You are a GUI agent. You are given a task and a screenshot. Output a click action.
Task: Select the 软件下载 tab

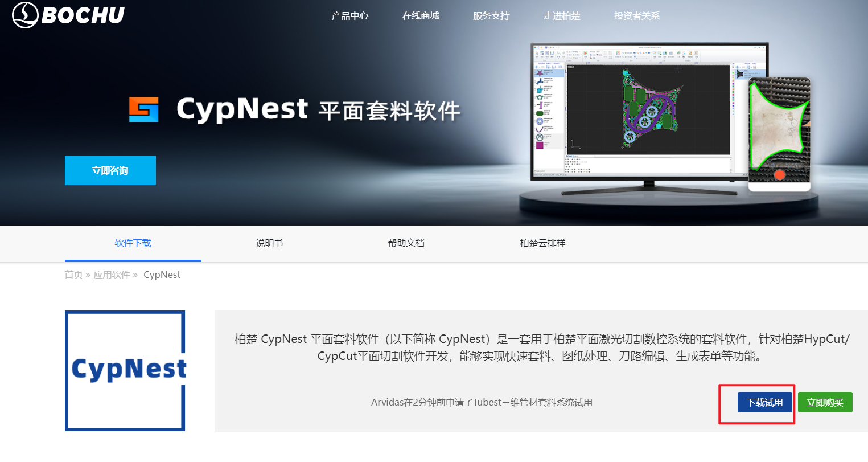click(x=133, y=243)
